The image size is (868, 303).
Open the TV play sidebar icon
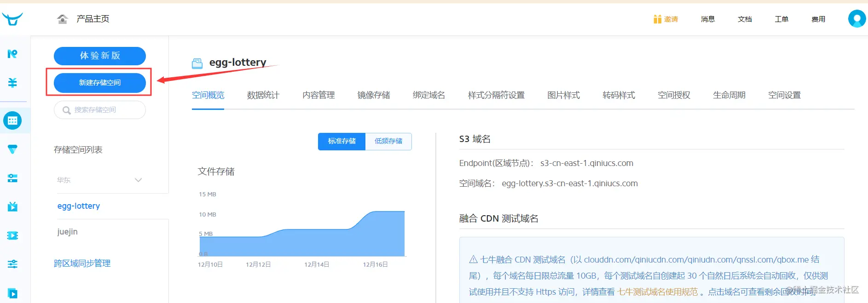(12, 206)
